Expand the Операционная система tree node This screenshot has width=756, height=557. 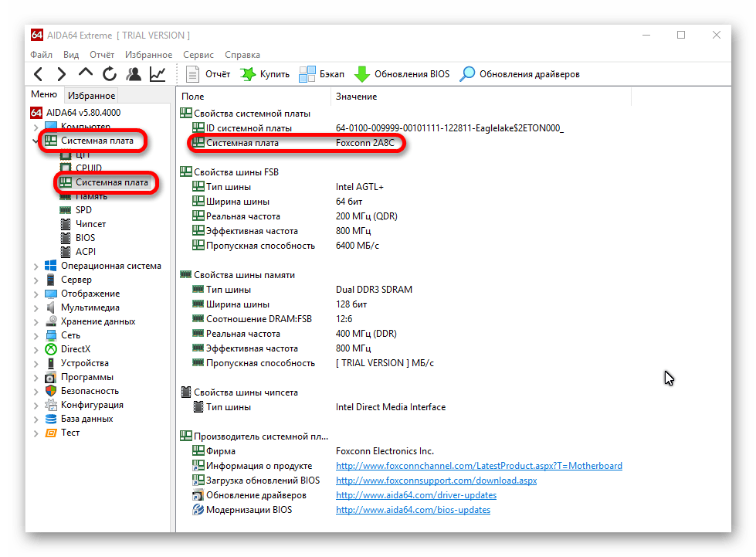tap(36, 266)
